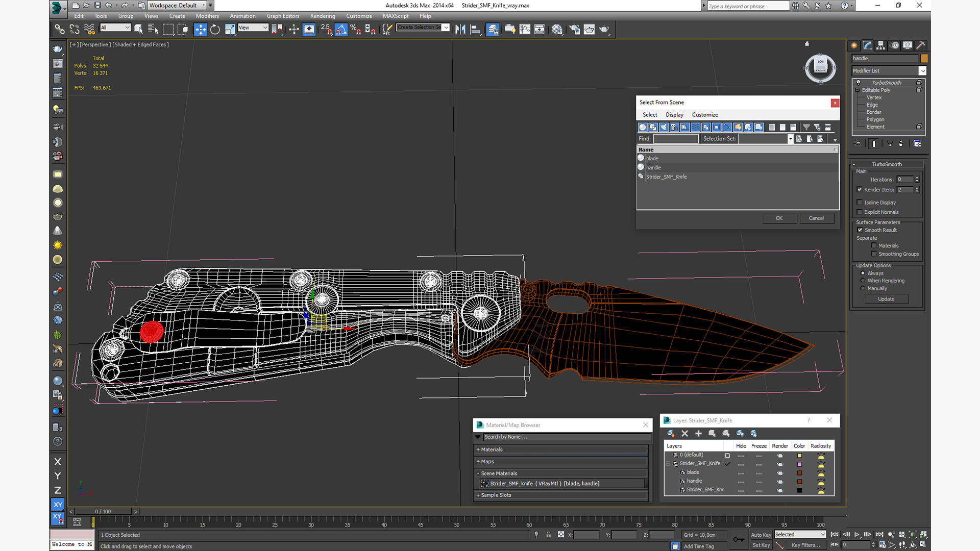980x551 pixels.
Task: Open the Modifier List dropdown
Action: (x=922, y=71)
